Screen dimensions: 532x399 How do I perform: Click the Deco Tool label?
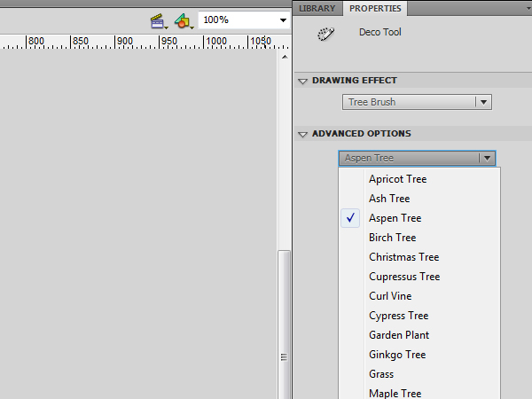tap(380, 32)
